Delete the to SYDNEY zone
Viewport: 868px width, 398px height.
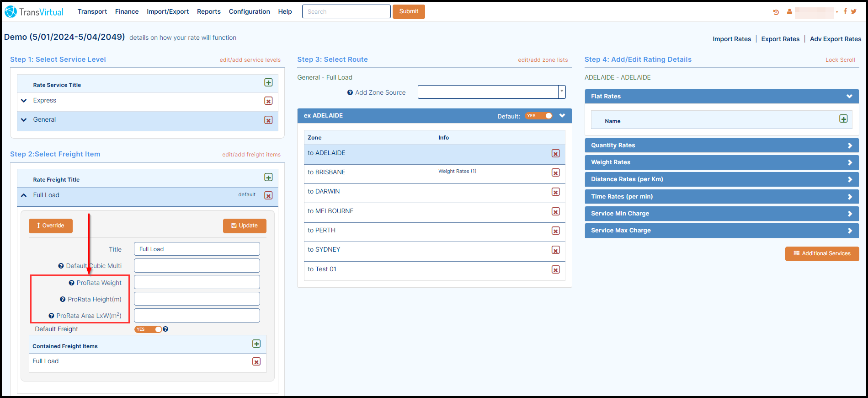[x=555, y=250]
